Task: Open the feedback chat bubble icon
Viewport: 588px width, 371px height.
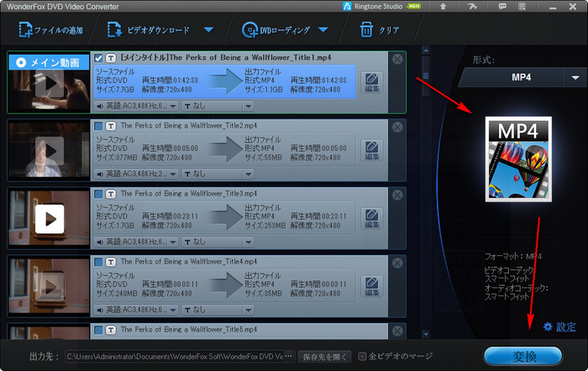Action: (x=502, y=7)
